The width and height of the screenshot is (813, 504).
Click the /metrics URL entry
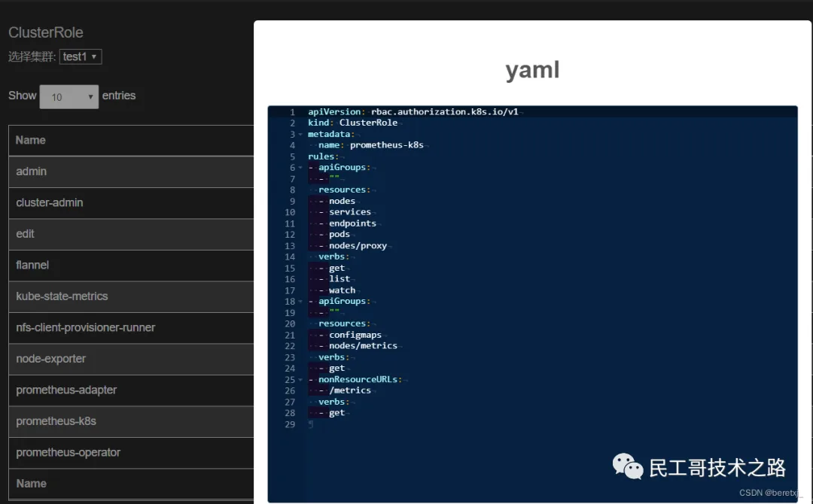tap(350, 390)
